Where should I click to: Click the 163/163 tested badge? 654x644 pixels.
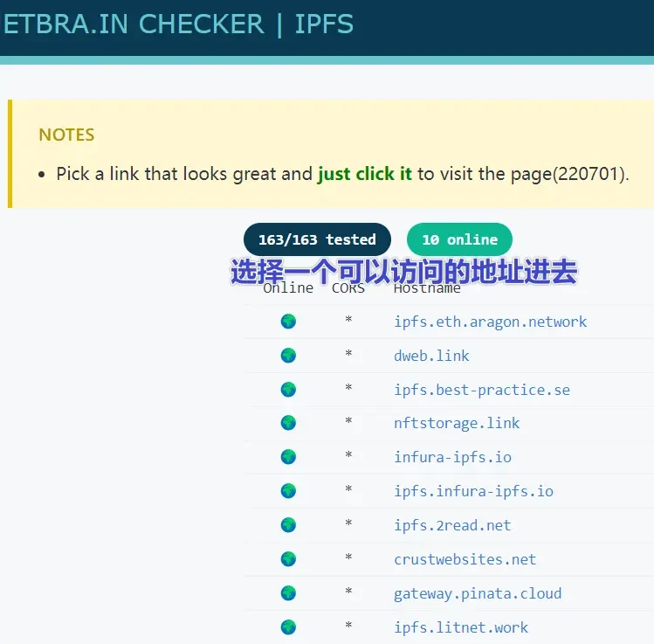point(317,239)
